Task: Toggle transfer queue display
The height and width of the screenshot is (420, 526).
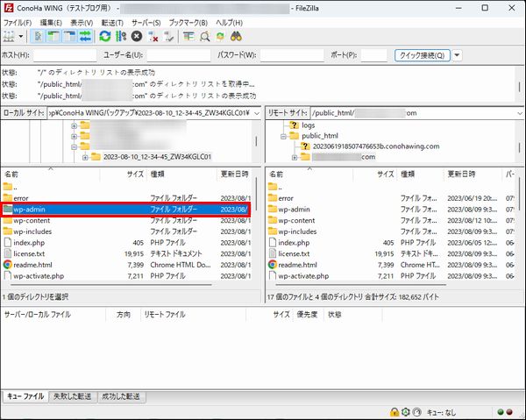Action: tap(85, 36)
